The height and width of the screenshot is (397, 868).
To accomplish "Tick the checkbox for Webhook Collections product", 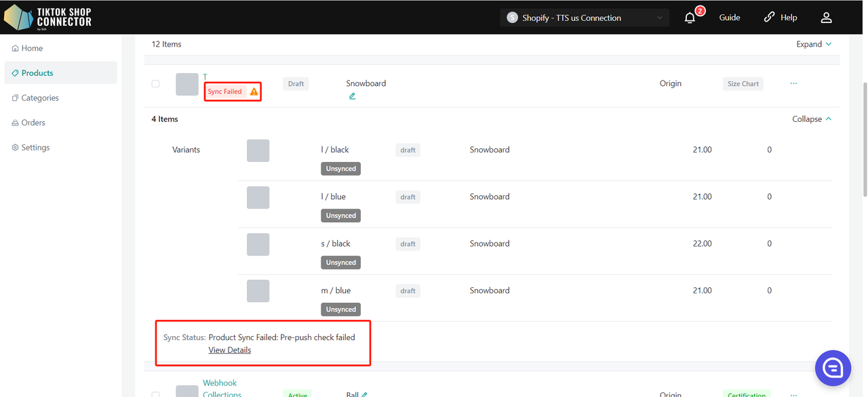I will click(x=155, y=394).
